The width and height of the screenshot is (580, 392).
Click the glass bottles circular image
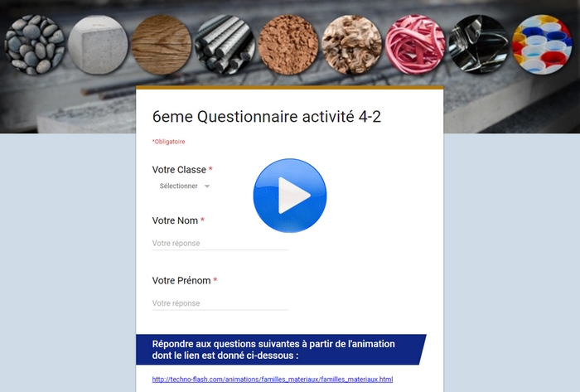tap(479, 45)
